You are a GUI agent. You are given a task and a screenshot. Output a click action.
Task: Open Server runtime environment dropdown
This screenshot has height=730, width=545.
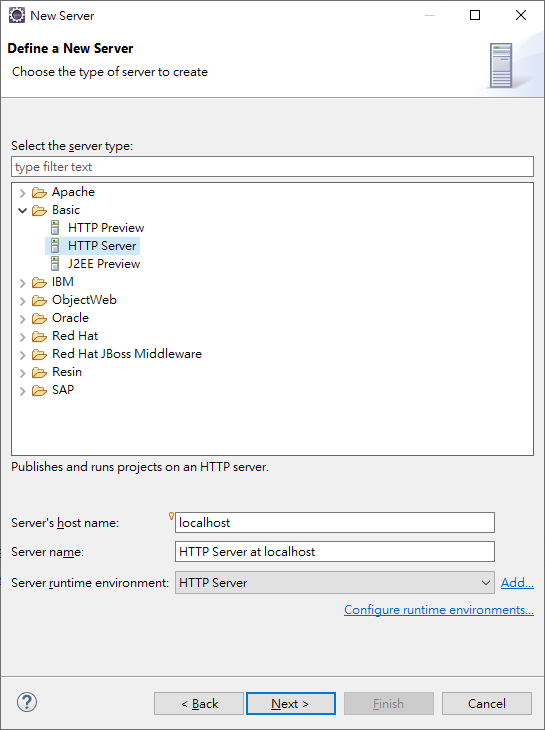point(335,582)
